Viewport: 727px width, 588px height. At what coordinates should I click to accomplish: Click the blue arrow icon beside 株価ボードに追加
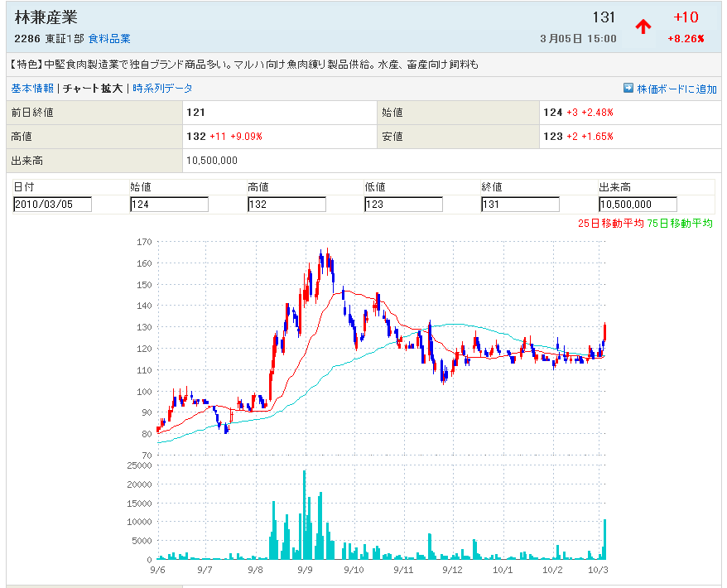(x=628, y=89)
